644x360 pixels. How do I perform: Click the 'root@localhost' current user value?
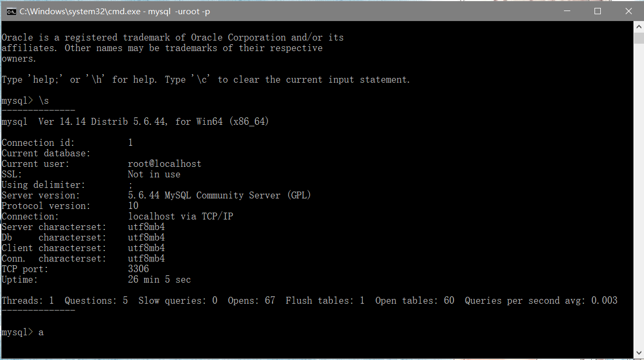[164, 164]
